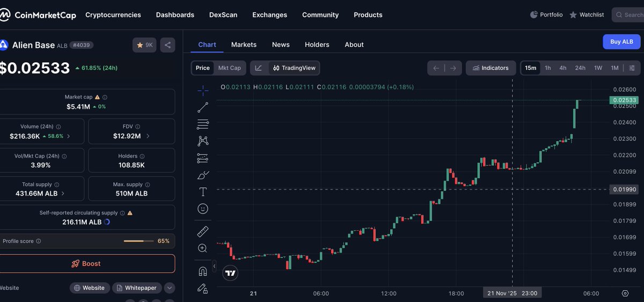
Task: Open Portfolio from top bar
Action: 546,14
